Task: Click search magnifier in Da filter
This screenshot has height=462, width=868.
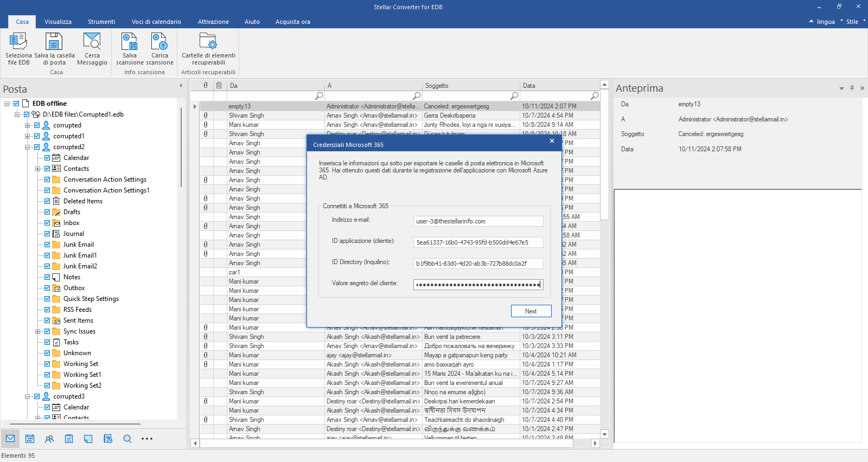Action: click(x=319, y=95)
